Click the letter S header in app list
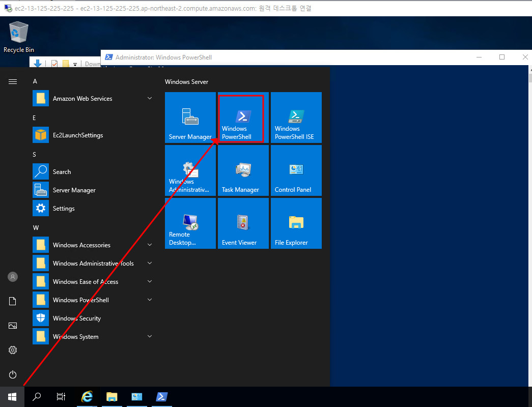The image size is (532, 407). [x=34, y=155]
